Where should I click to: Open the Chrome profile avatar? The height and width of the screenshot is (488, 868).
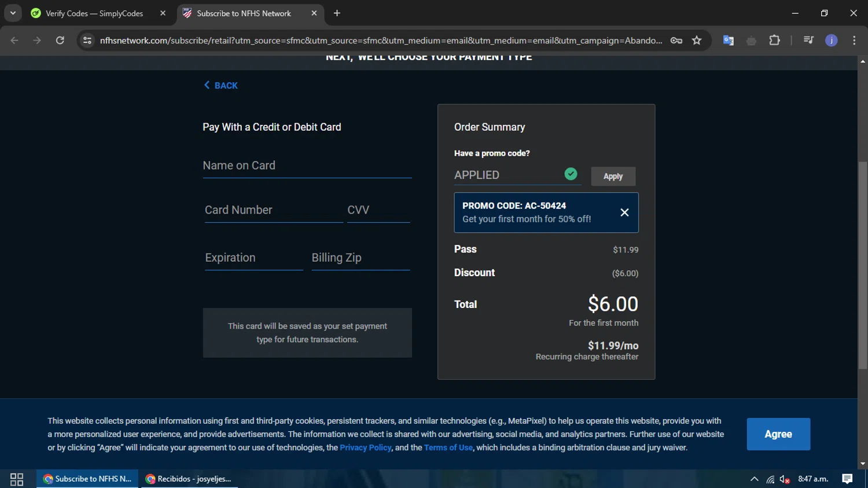832,41
